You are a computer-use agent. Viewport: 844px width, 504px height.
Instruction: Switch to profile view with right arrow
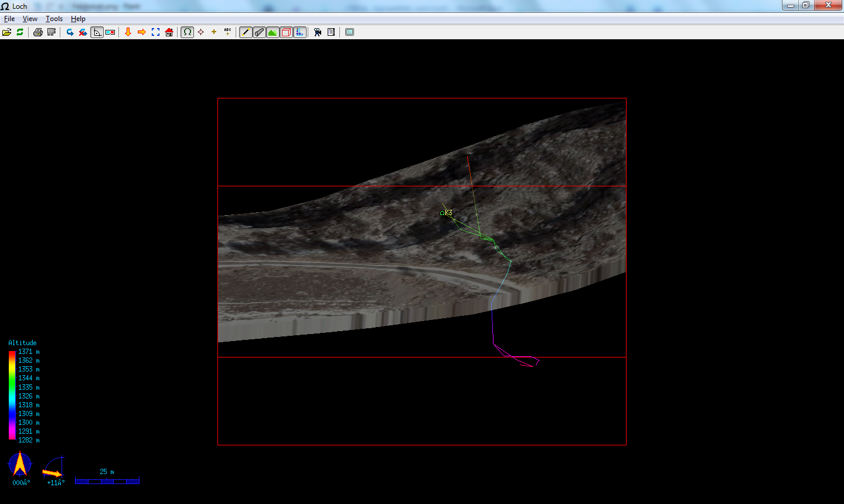[x=141, y=32]
